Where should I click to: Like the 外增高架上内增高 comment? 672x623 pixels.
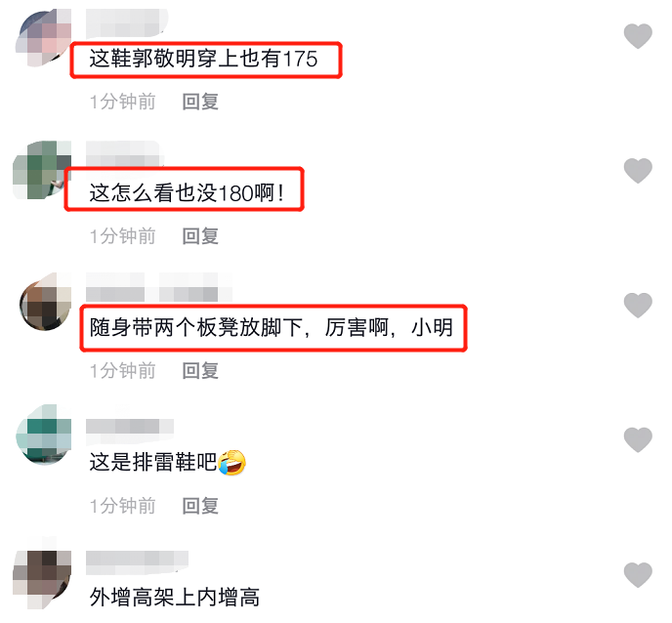click(638, 574)
